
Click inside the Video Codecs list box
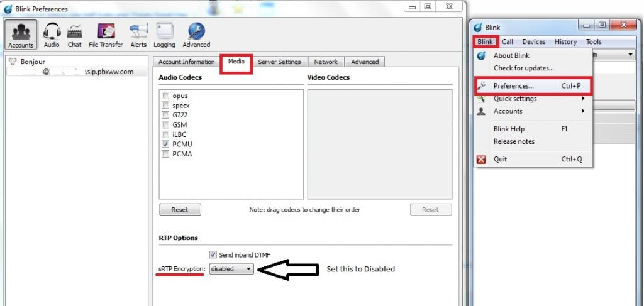[380, 145]
